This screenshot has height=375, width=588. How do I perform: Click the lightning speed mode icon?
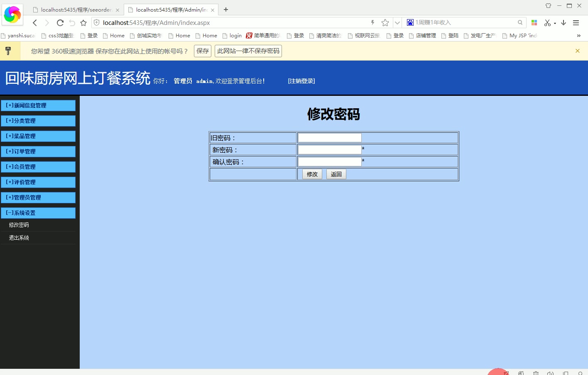(x=372, y=22)
